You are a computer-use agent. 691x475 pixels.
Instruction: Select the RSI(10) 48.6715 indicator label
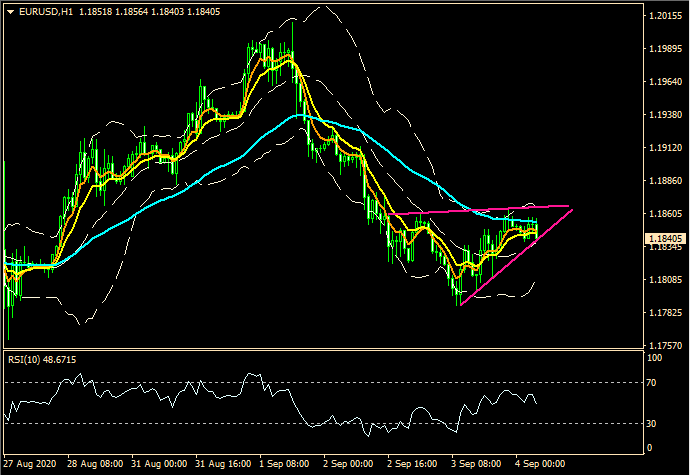click(x=42, y=359)
